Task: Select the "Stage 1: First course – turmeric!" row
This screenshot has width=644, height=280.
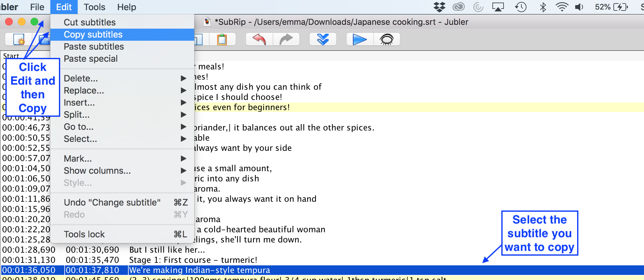Action: point(193,260)
